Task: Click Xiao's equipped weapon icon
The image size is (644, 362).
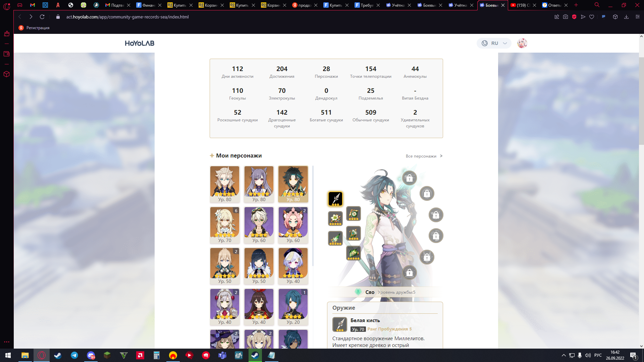Action: coord(335,199)
